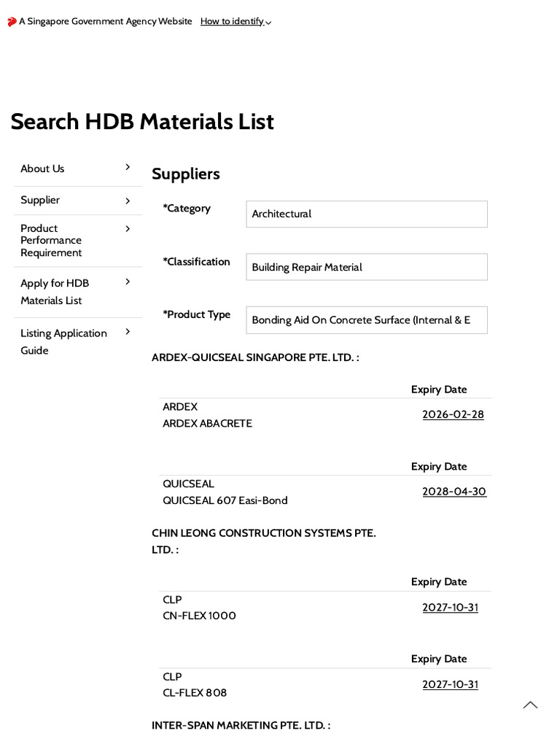
Task: Expand the Listing Application Guide chevron
Action: [128, 332]
